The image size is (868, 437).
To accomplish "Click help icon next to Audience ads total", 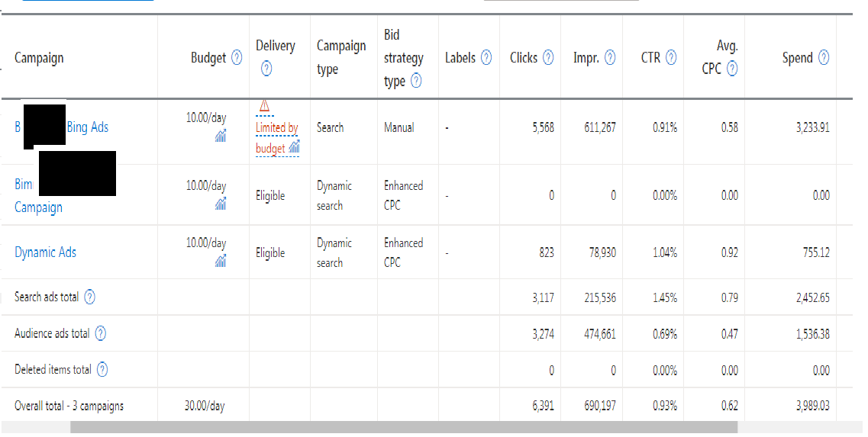I will (100, 333).
